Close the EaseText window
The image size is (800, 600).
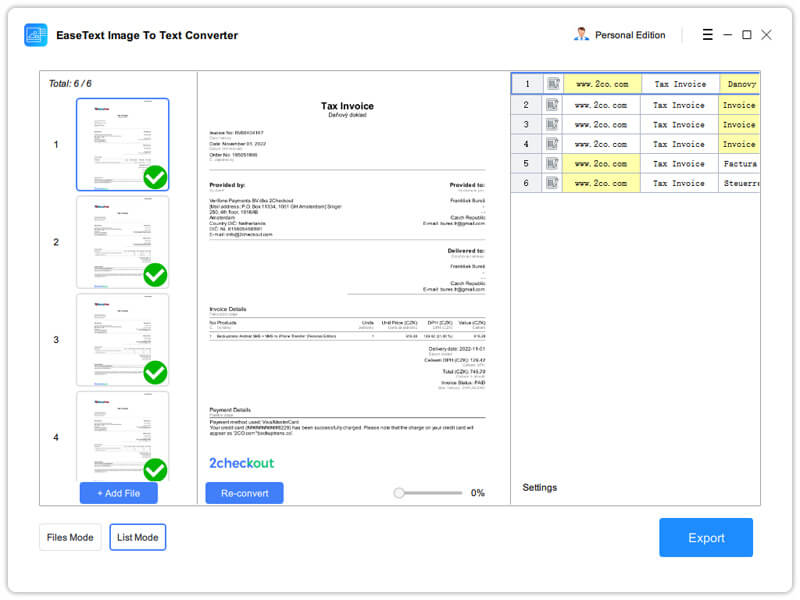point(766,35)
